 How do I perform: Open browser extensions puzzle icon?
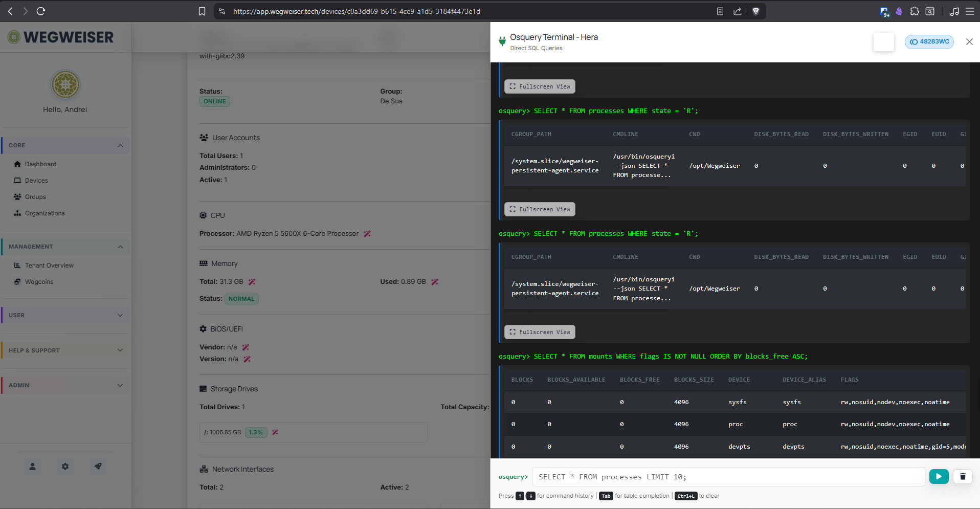[x=915, y=11]
